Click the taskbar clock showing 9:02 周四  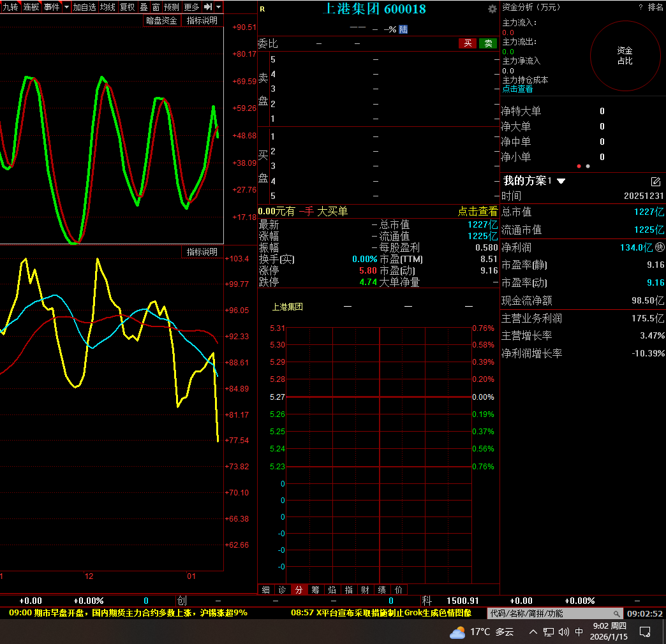pos(609,631)
